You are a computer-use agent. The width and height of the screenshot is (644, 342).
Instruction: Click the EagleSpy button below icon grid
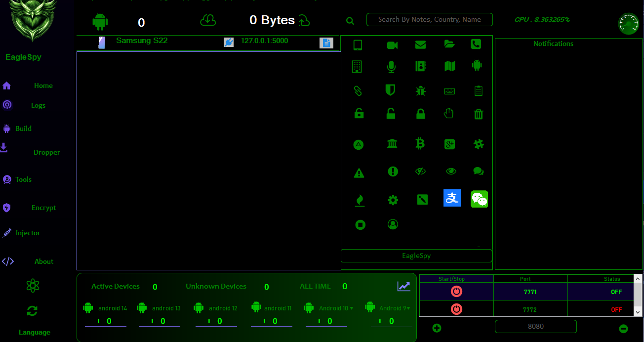tap(416, 256)
